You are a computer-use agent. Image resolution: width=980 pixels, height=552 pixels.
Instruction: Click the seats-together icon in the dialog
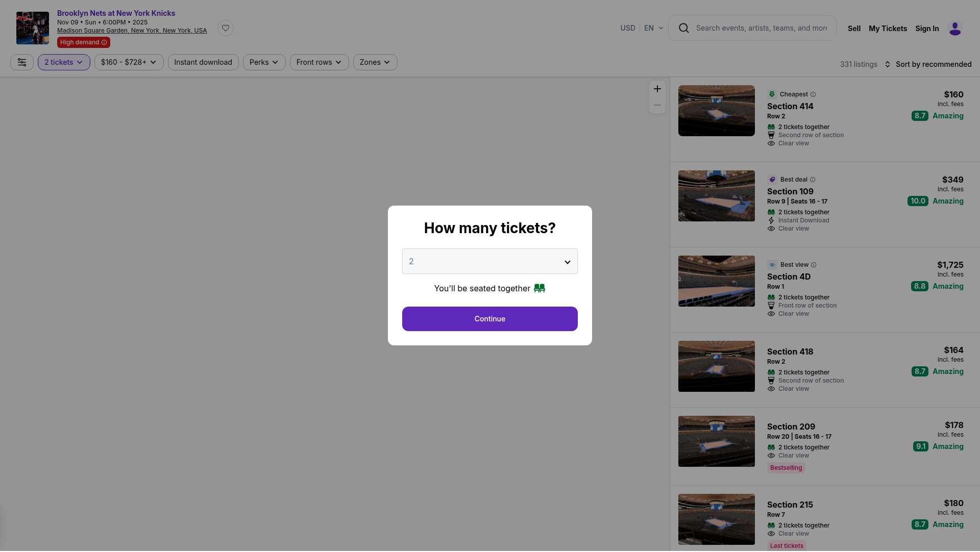pyautogui.click(x=540, y=288)
